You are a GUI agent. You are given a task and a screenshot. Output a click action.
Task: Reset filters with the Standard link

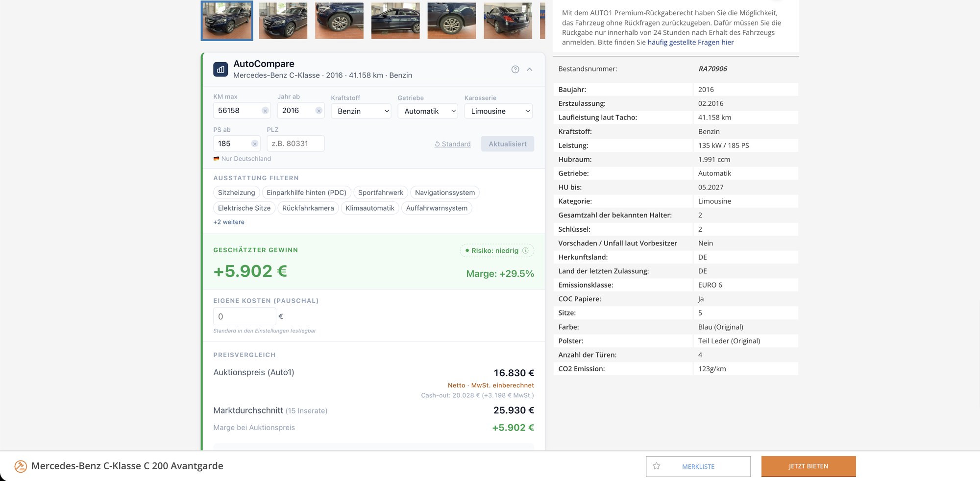452,144
